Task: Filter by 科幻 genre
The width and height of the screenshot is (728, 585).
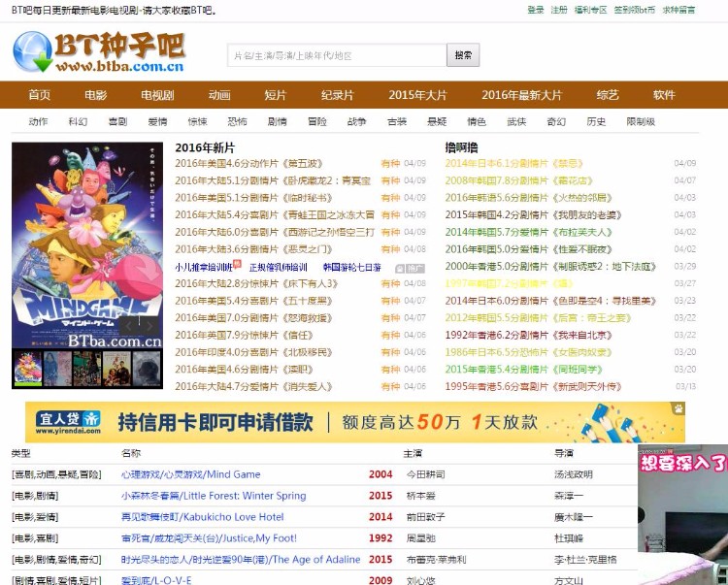Action: point(78,121)
